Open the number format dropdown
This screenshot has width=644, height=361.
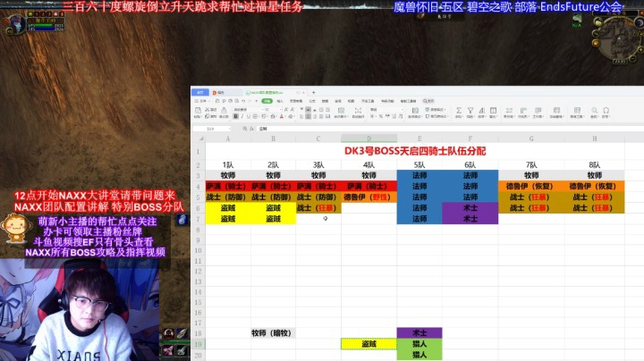(402, 110)
